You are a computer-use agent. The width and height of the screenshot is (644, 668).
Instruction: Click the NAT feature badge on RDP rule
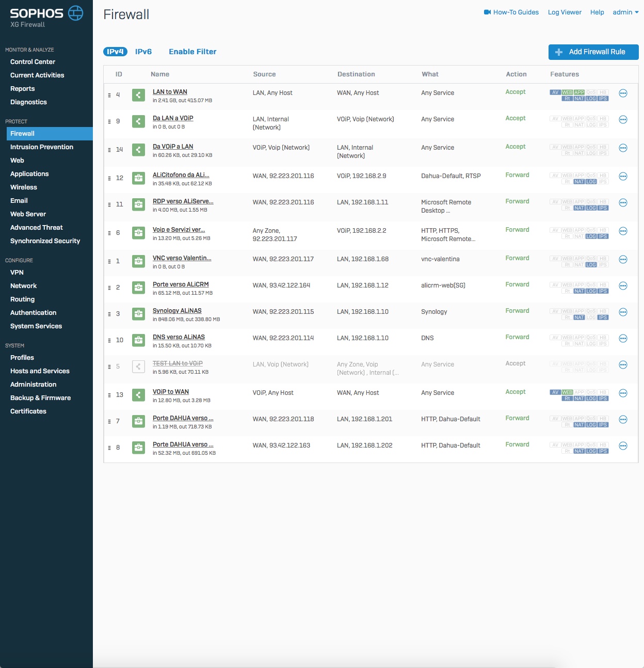(579, 208)
